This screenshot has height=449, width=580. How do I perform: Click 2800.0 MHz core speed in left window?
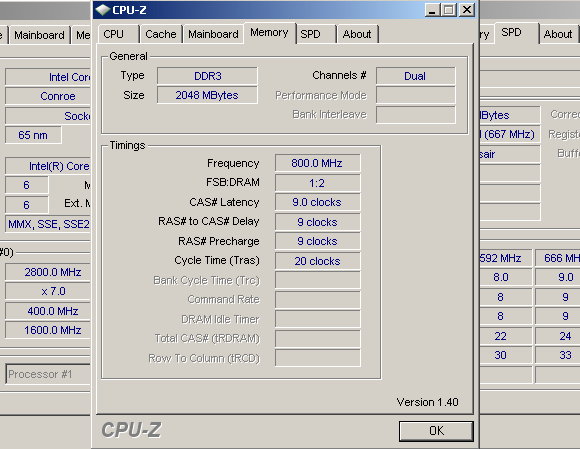coord(48,272)
